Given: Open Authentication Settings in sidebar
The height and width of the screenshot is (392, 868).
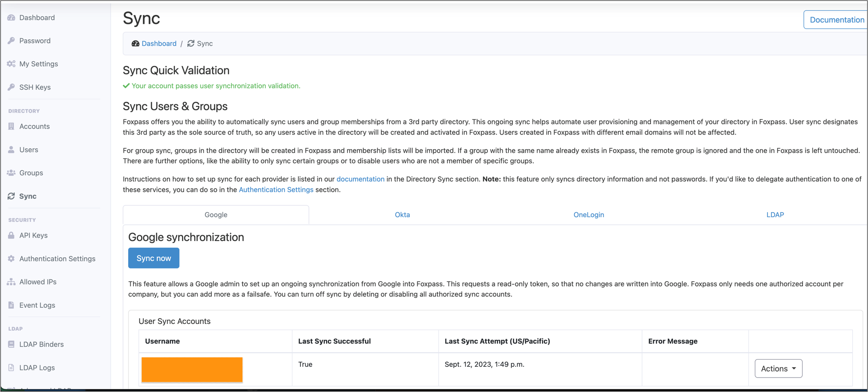Looking at the screenshot, I should tap(57, 259).
